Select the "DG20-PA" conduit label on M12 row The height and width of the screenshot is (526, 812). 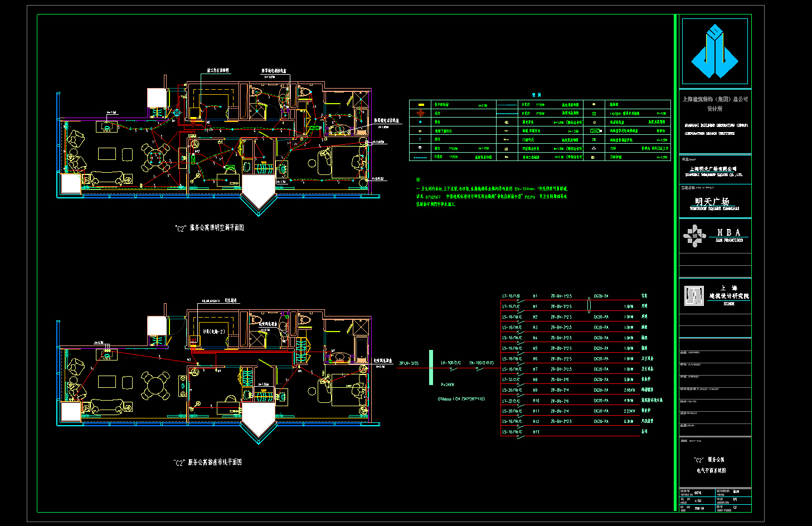tap(601, 421)
